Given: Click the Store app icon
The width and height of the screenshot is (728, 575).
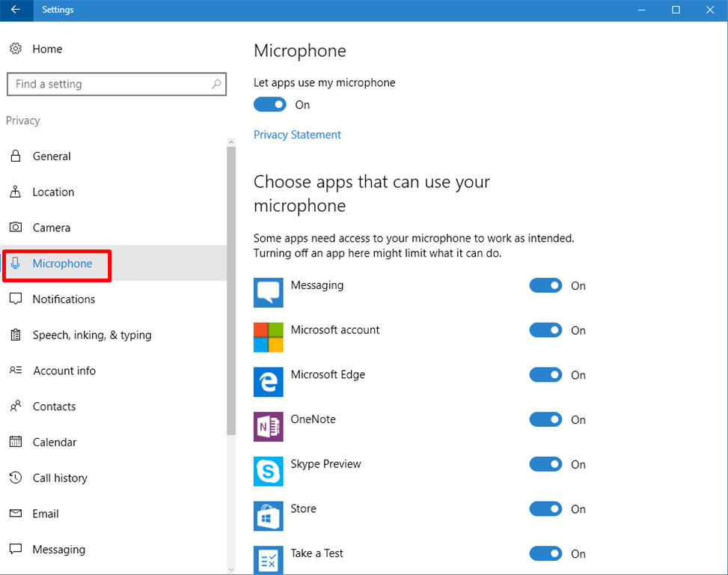Looking at the screenshot, I should pos(269,516).
